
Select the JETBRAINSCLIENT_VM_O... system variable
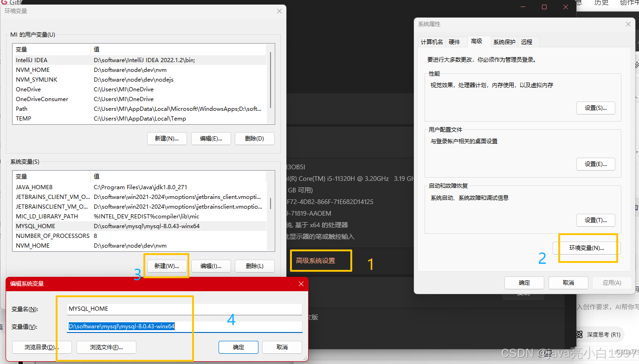pos(139,207)
